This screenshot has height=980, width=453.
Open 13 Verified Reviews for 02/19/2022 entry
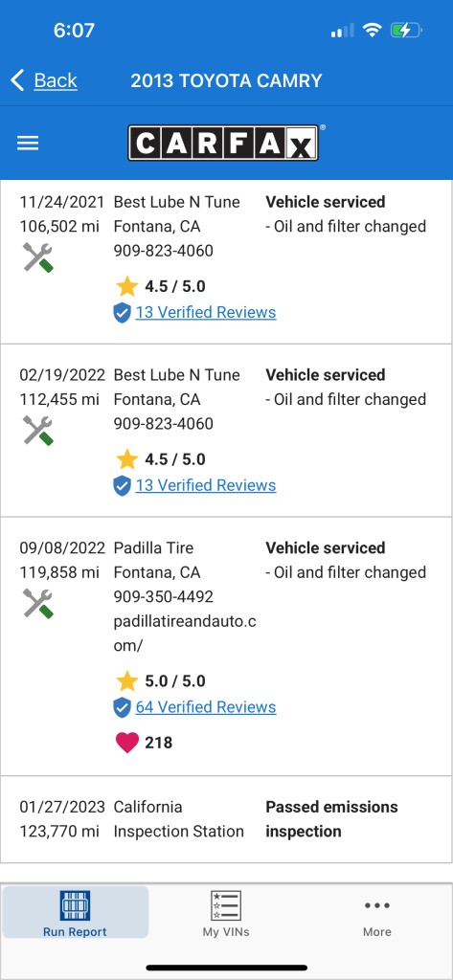(x=206, y=485)
